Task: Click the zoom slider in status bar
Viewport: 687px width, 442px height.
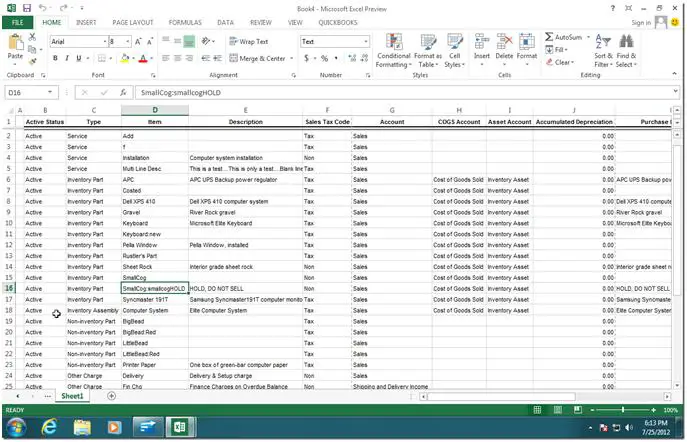Action: coord(623,410)
